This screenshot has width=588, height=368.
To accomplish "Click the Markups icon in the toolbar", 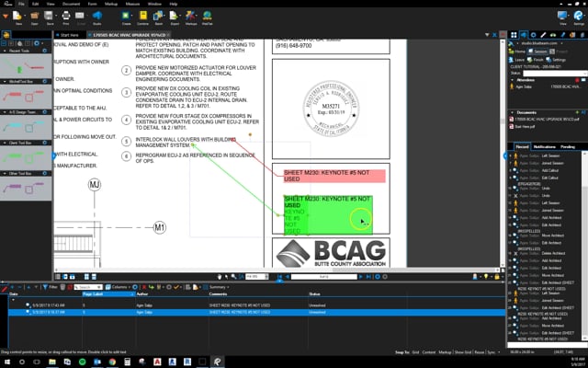I will point(191,16).
